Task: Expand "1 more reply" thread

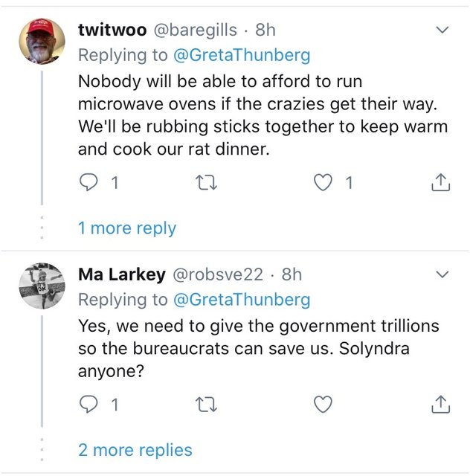Action: pos(126,228)
